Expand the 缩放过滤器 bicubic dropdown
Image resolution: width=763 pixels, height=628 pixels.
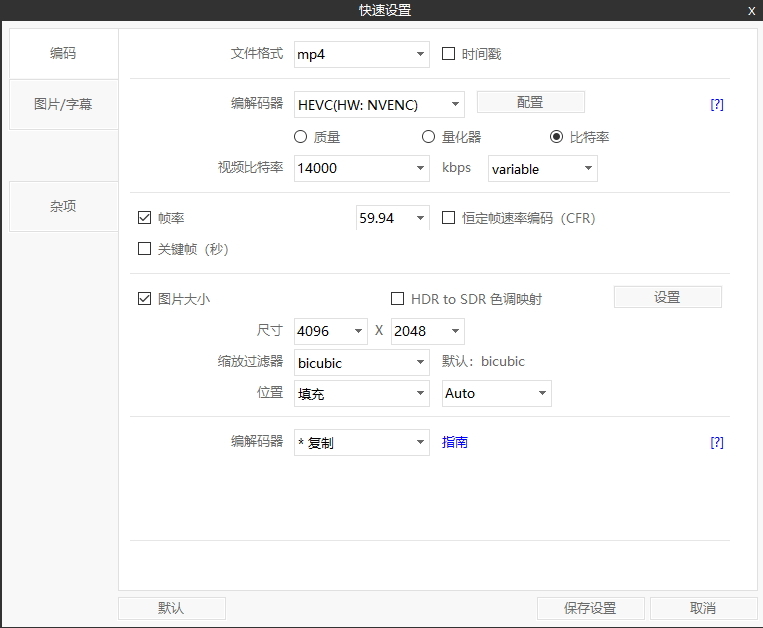362,362
